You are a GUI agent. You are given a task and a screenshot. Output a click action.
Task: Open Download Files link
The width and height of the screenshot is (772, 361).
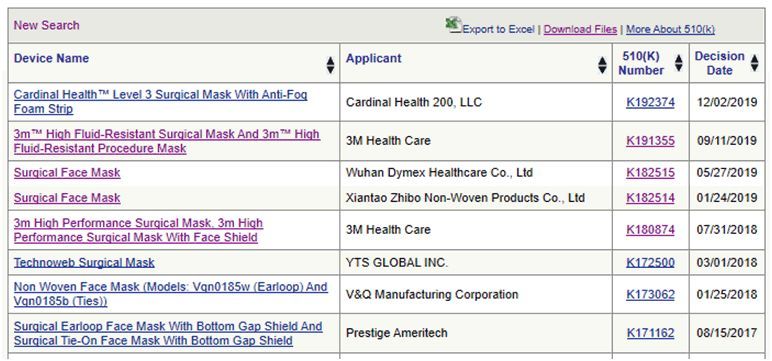point(580,30)
